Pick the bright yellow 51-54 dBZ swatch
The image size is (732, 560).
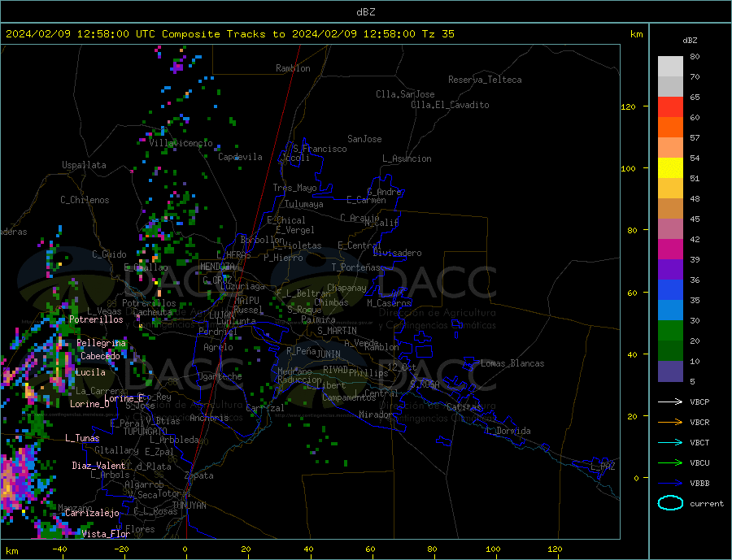(x=670, y=168)
